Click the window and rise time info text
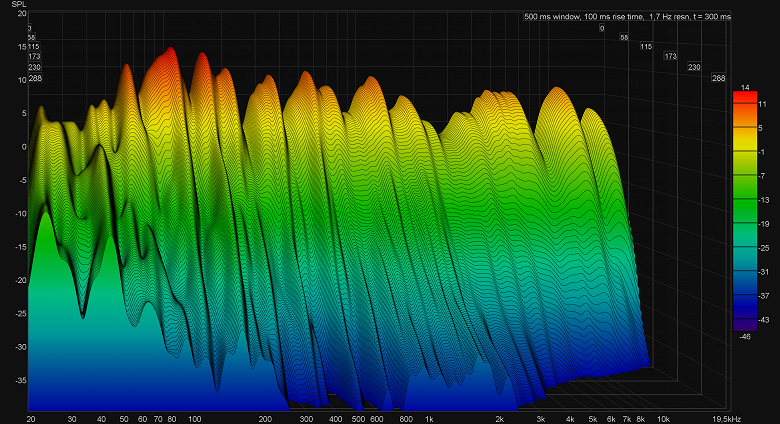This screenshot has width=780, height=424. pyautogui.click(x=627, y=16)
